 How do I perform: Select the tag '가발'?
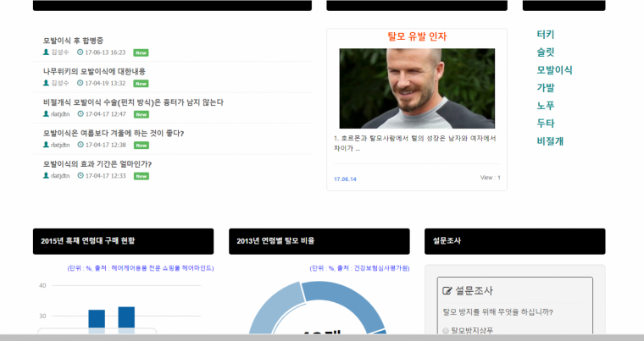click(546, 88)
